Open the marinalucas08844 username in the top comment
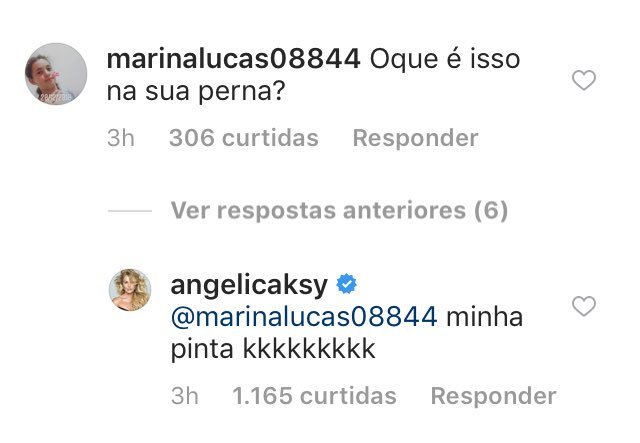Viewport: 640px width, 443px height. 233,59
